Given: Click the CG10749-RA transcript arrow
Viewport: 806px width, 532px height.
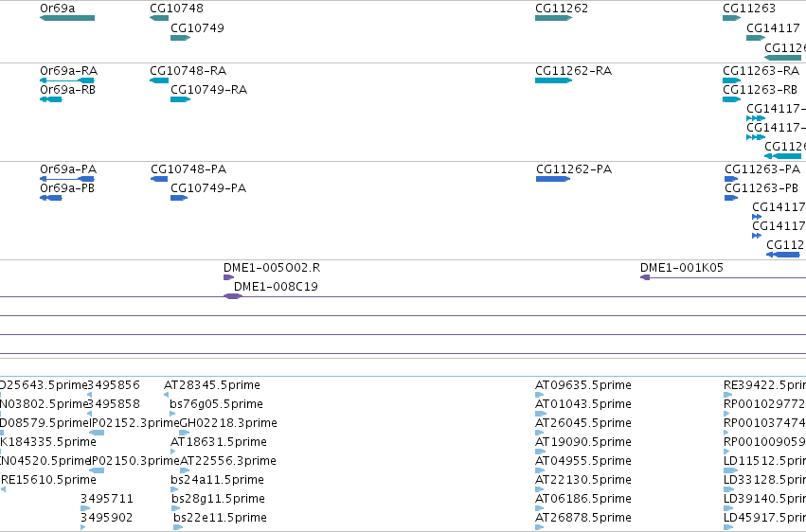Looking at the screenshot, I should [180, 99].
